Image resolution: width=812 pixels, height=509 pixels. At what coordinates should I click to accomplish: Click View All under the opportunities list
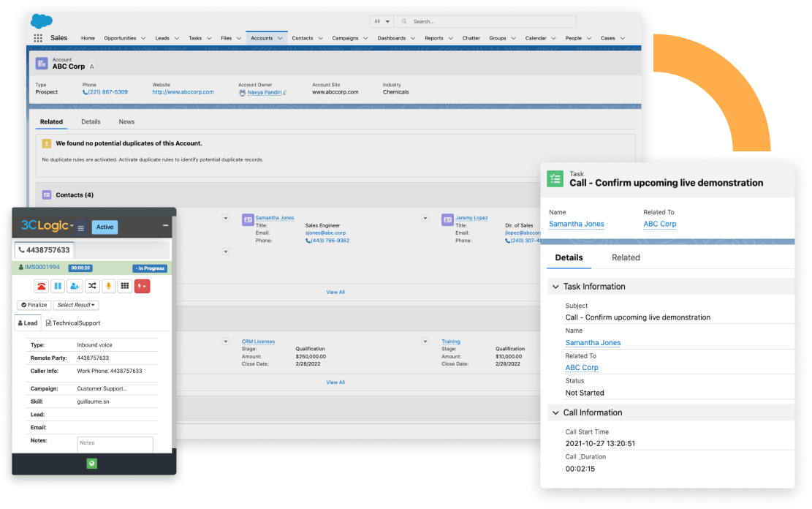pos(335,382)
